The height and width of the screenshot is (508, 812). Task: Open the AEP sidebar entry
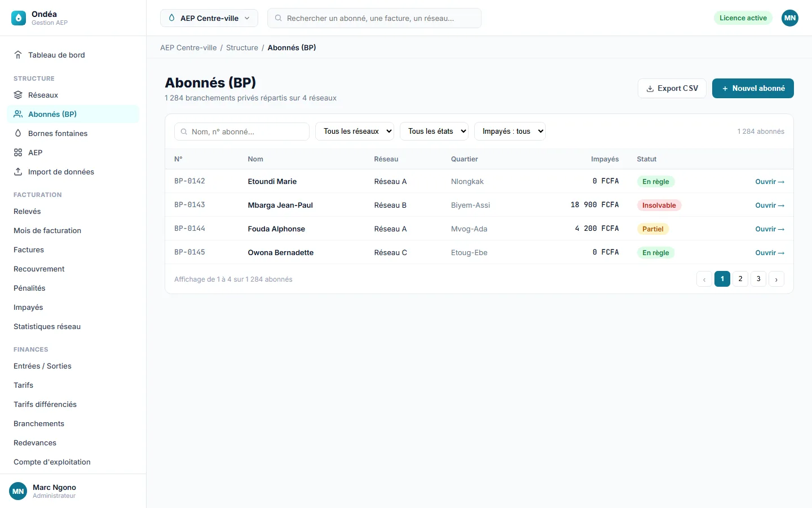click(73, 152)
